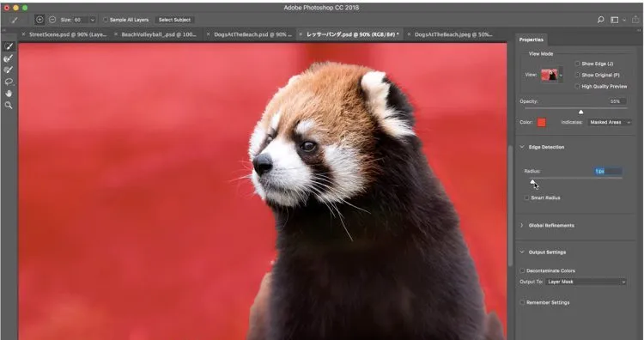
Task: Open the Indicates Masked Areas dropdown
Action: 609,123
